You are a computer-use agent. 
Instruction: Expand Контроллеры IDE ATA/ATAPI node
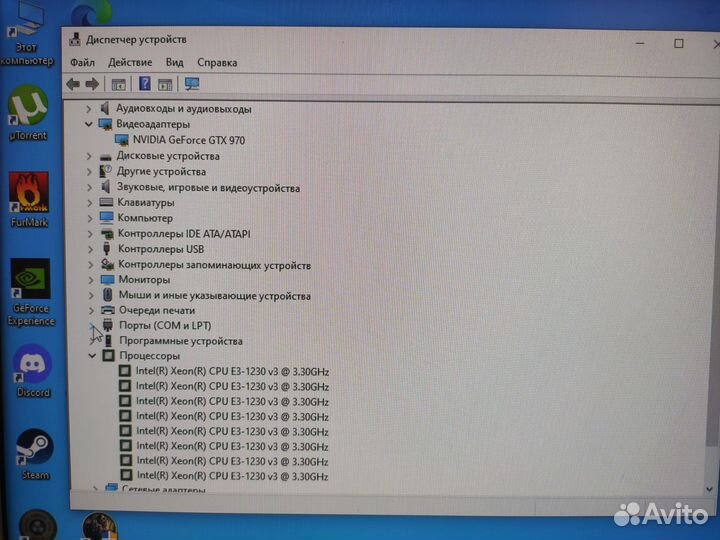[90, 234]
